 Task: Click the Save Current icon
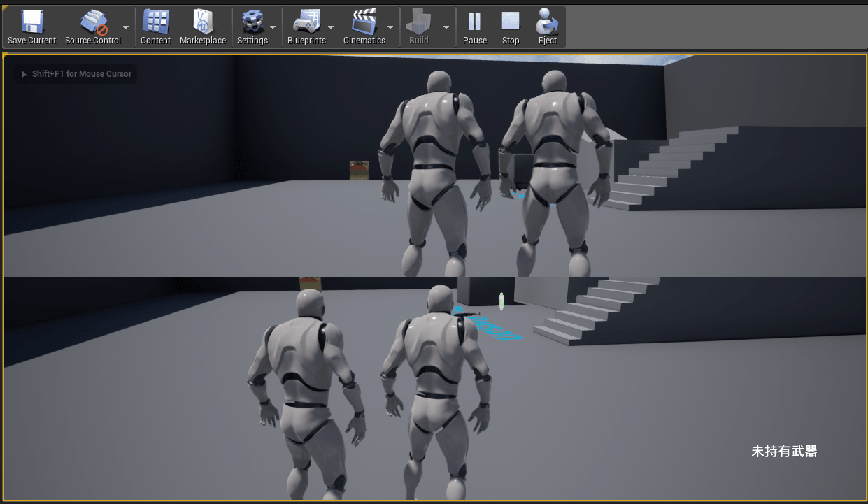(31, 21)
